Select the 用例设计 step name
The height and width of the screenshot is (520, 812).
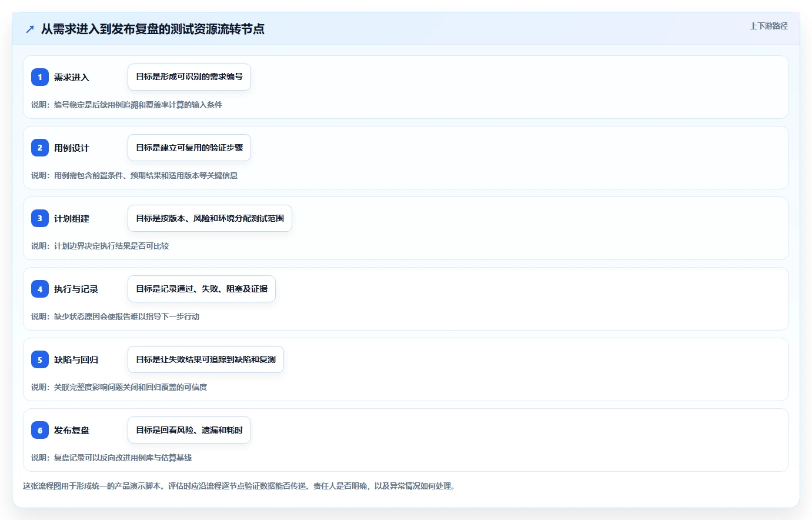click(72, 148)
